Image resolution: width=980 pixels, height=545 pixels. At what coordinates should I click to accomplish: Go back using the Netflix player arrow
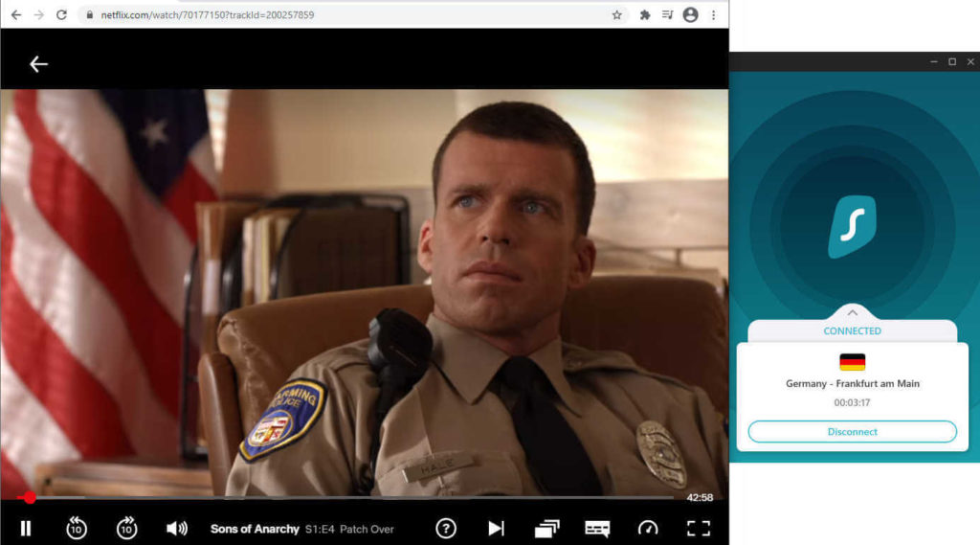(38, 64)
